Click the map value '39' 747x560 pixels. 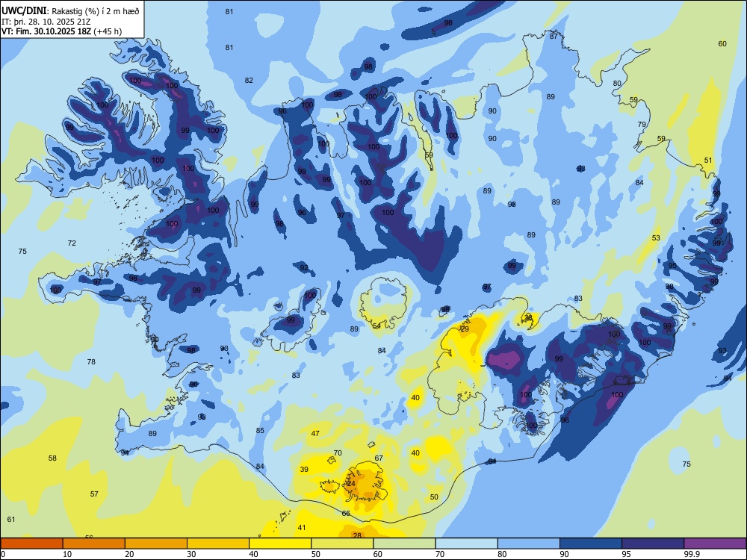click(304, 469)
